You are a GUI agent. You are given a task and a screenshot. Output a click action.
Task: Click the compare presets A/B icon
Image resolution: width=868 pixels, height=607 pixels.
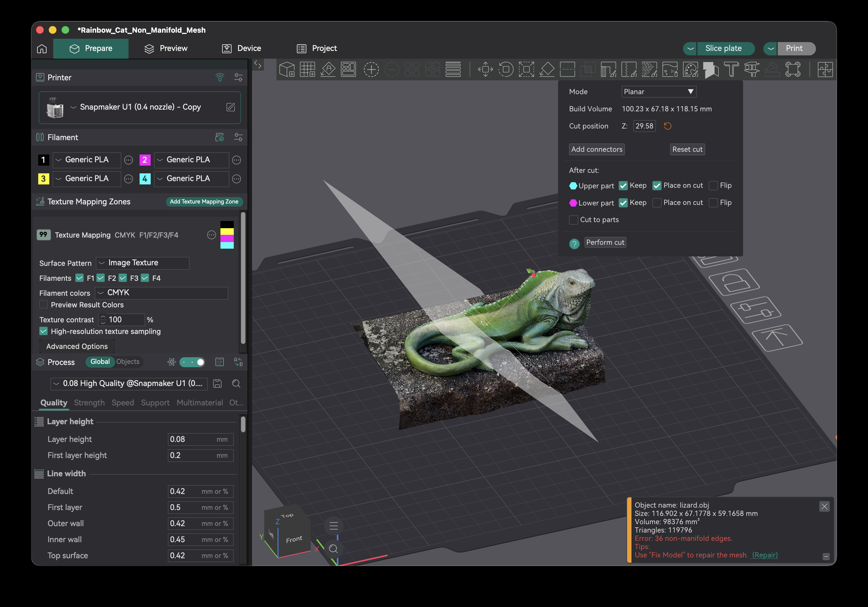pyautogui.click(x=238, y=362)
